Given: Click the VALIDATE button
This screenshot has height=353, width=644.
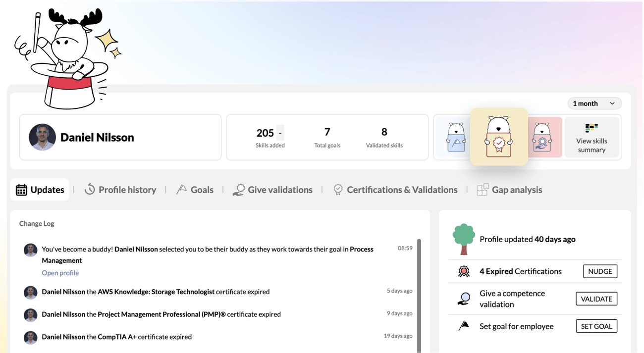Looking at the screenshot, I should [x=596, y=299].
